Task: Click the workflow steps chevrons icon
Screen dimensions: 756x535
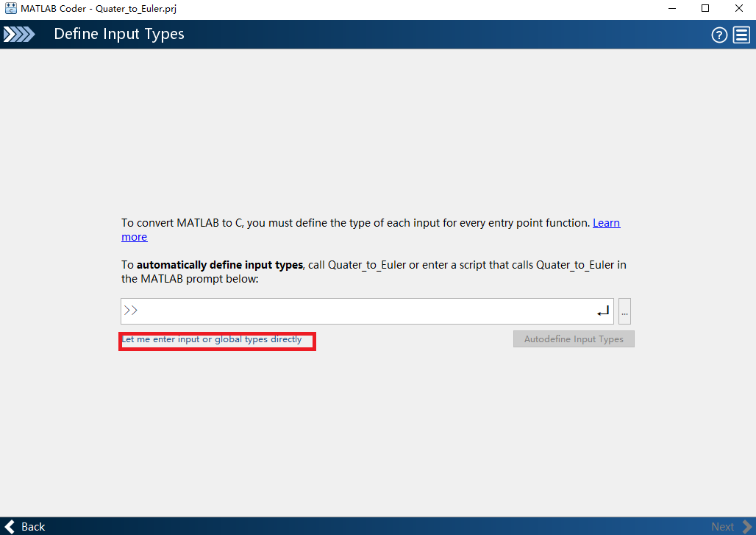Action: coord(19,35)
